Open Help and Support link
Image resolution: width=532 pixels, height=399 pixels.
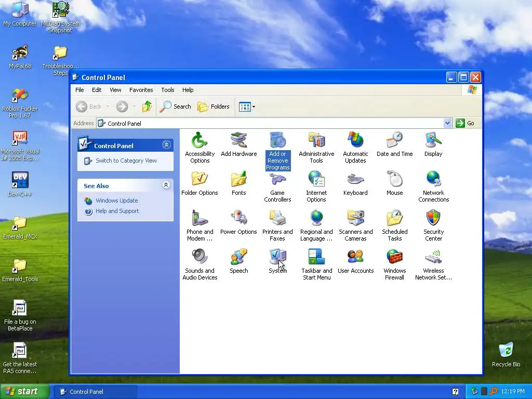pyautogui.click(x=117, y=211)
